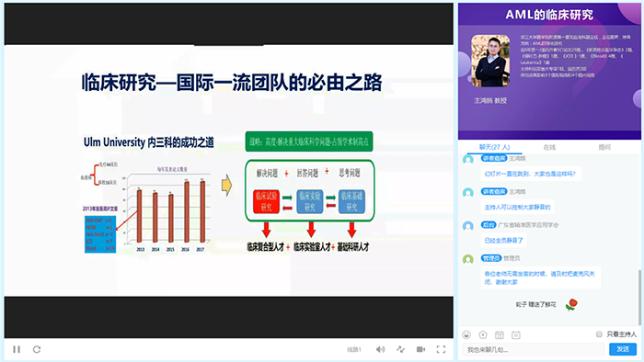Switch to the 提问 tab
Image resolution: width=644 pixels, height=362 pixels.
[604, 147]
